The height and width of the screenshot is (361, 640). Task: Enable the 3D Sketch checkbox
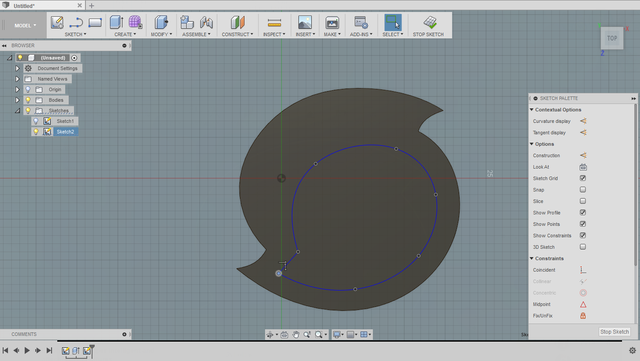(583, 247)
